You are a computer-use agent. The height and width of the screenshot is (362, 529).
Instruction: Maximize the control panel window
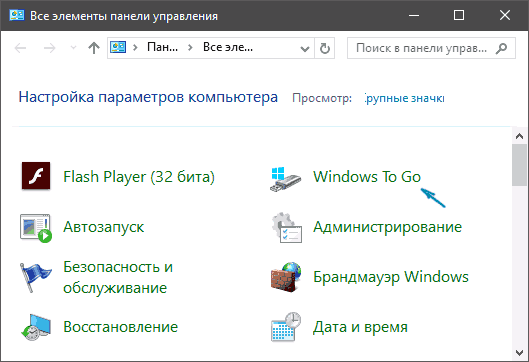[459, 15]
